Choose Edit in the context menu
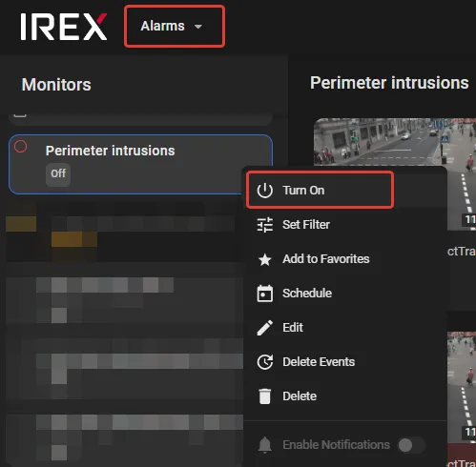Image resolution: width=476 pixels, height=467 pixels. click(x=345, y=328)
